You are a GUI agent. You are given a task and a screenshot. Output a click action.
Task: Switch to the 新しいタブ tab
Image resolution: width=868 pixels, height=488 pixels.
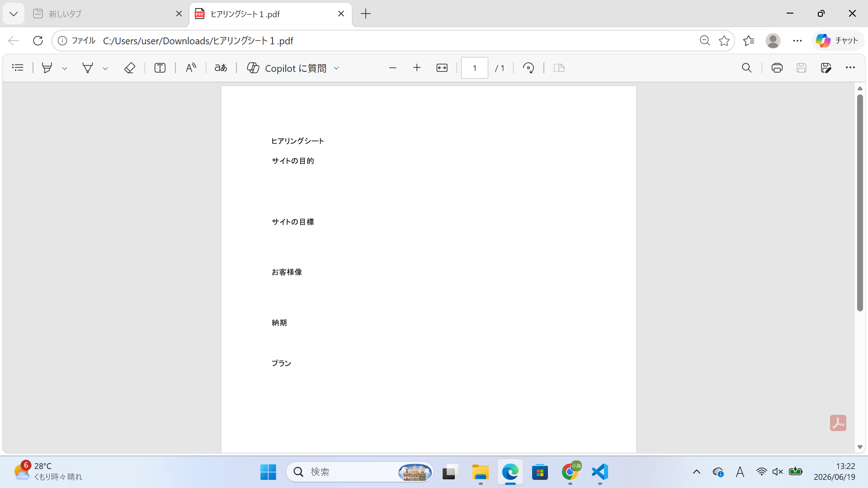(x=104, y=14)
